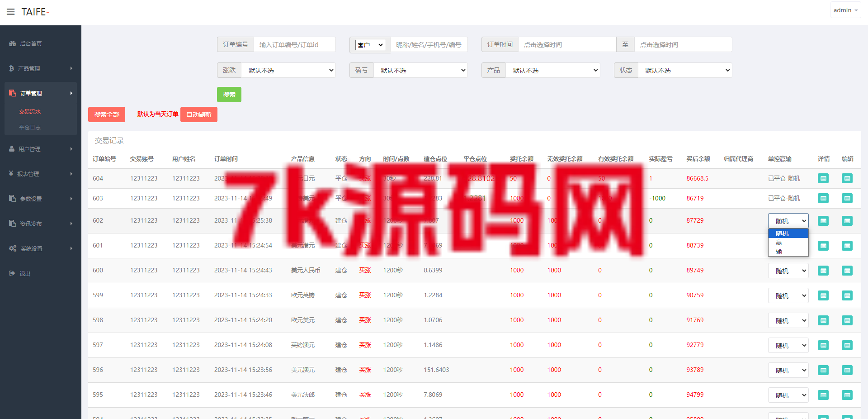
Task: Toggle the hamburger sidebar menu icon
Action: coord(11,12)
